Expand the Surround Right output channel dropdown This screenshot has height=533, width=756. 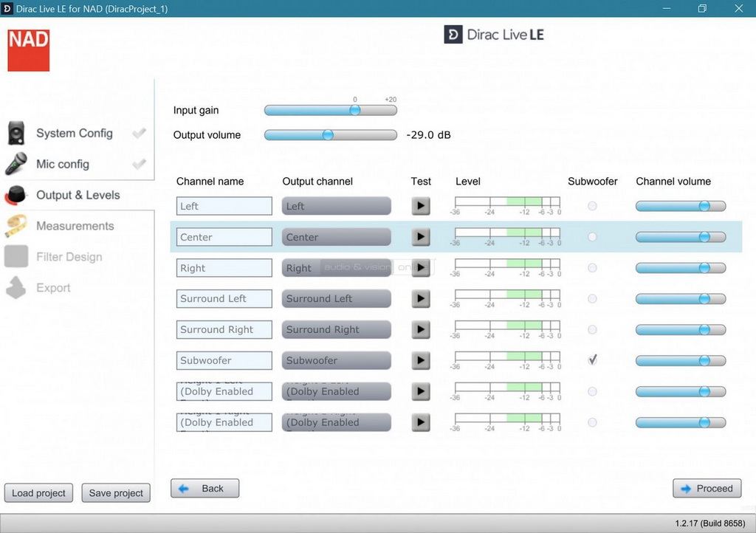[x=337, y=330]
